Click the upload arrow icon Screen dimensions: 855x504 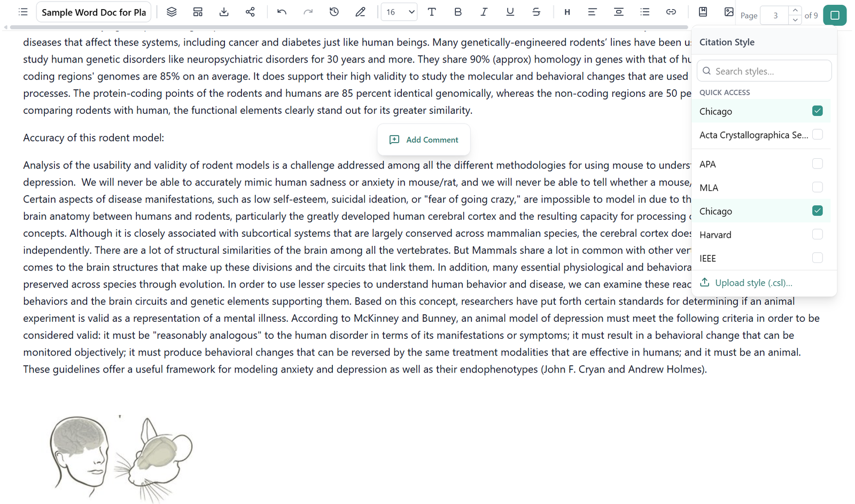tap(705, 282)
